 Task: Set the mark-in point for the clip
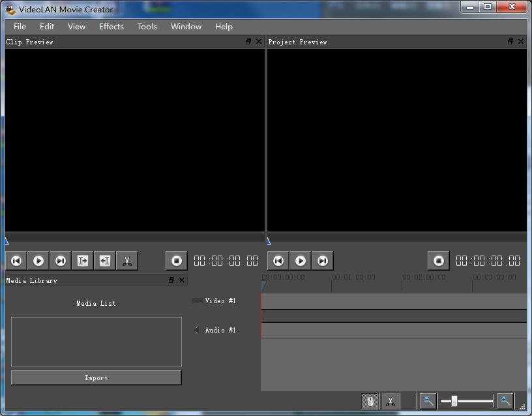point(82,260)
